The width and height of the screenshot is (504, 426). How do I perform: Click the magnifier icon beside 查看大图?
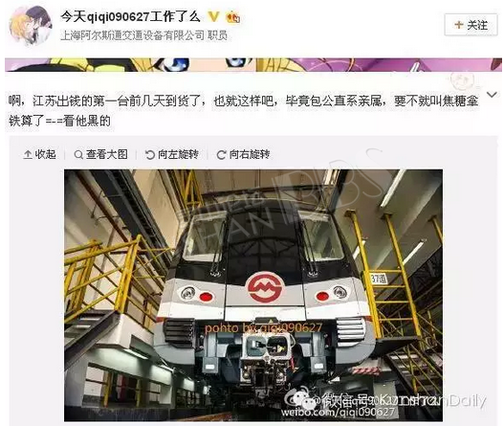click(78, 155)
